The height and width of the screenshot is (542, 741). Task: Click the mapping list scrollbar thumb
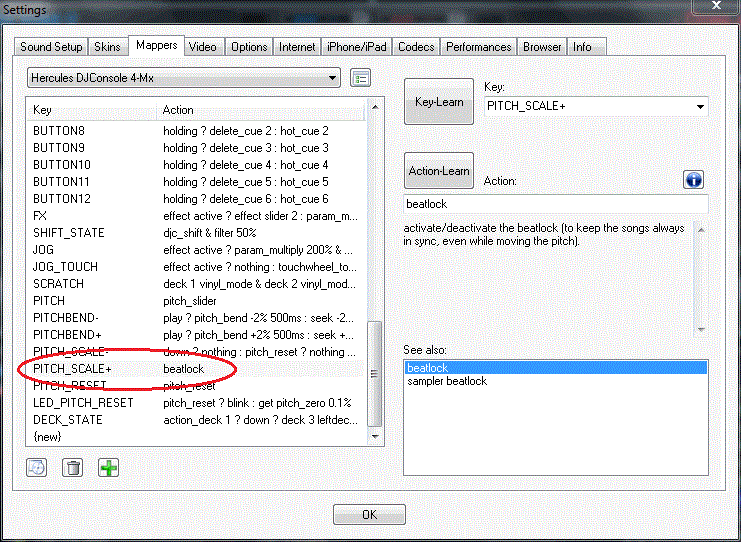(x=374, y=373)
